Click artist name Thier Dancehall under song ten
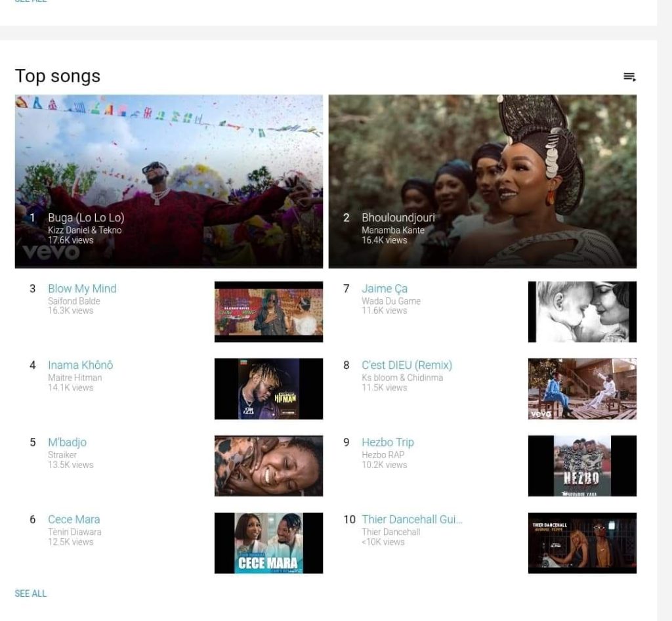 pos(390,532)
